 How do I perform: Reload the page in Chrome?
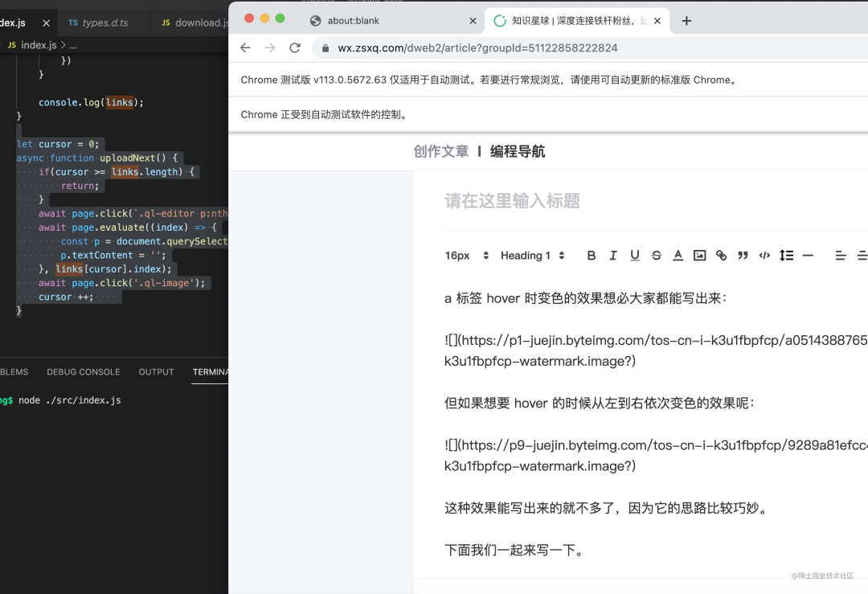click(295, 47)
